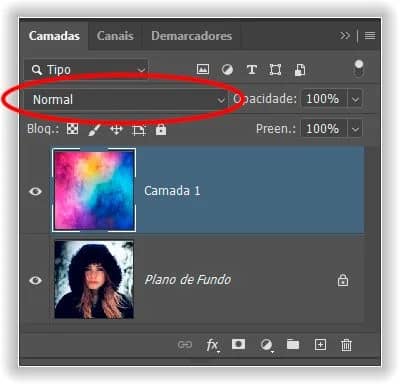
Task: Filter for smart objects icon
Action: tap(300, 70)
